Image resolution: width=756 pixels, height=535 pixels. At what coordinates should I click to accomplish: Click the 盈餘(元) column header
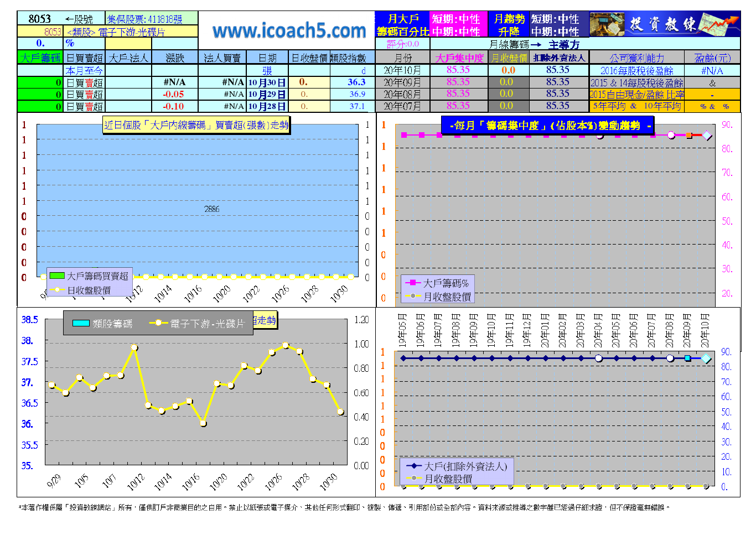point(712,58)
